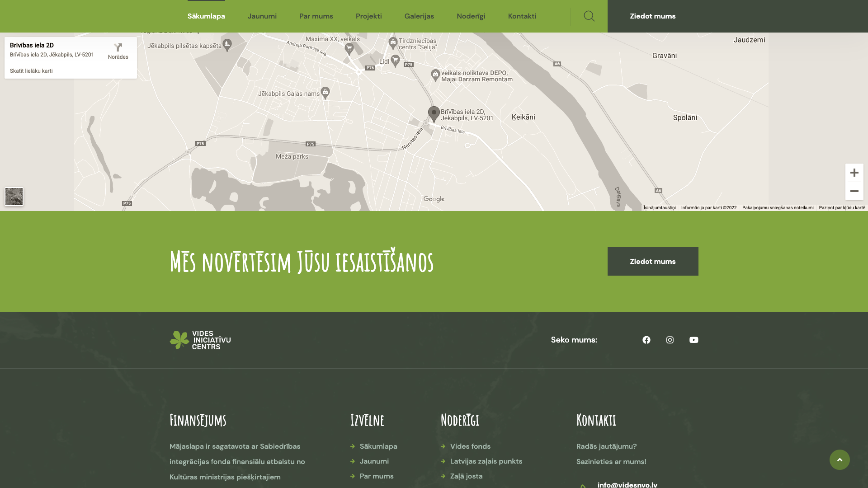
Task: Open the Par mums header menu
Action: tap(316, 16)
